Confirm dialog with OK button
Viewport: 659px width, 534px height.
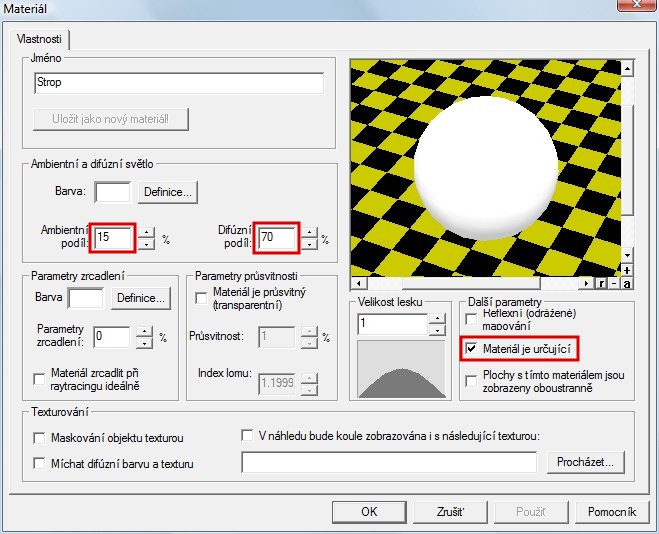coord(369,512)
